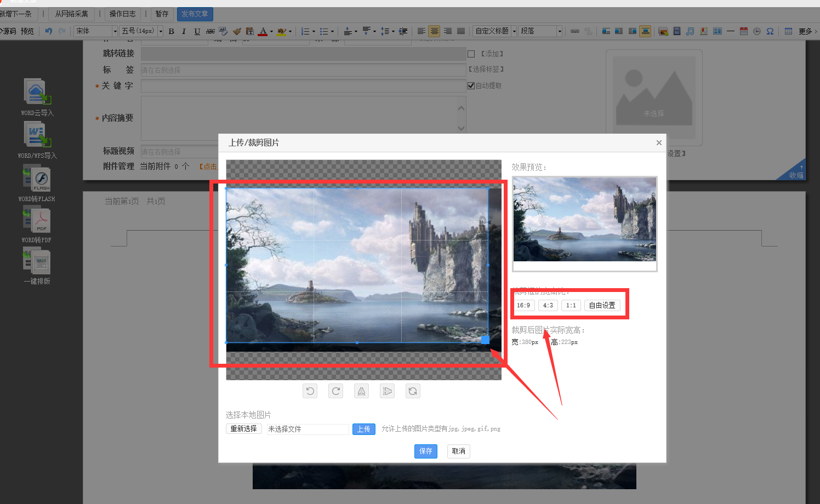Image resolution: width=820 pixels, height=504 pixels.
Task: Expand the unordered list dropdown
Action: (332, 31)
